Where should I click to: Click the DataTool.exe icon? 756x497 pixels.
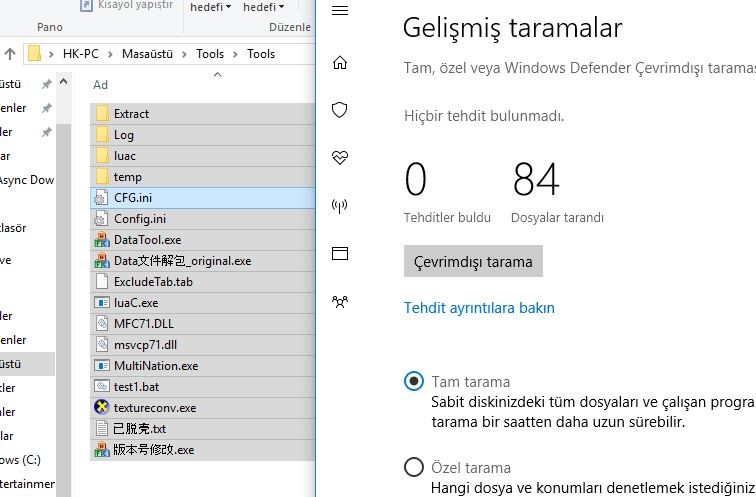(102, 240)
